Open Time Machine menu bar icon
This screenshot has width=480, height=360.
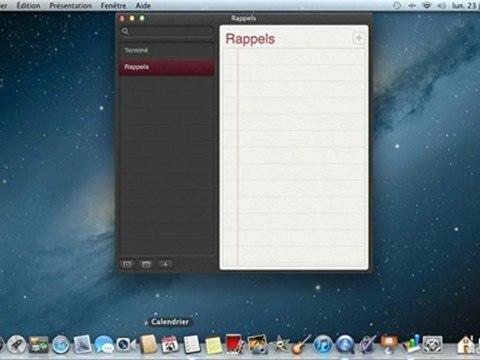[397, 5]
